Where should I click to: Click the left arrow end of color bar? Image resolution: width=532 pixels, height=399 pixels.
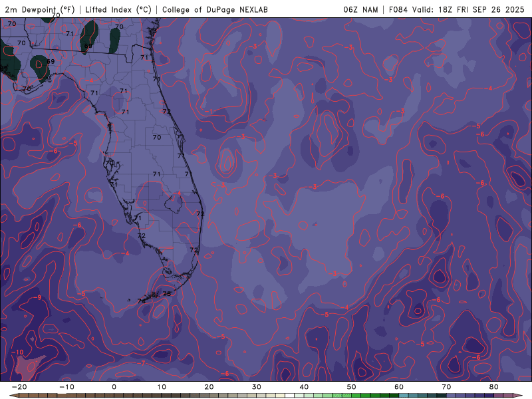click(x=13, y=395)
